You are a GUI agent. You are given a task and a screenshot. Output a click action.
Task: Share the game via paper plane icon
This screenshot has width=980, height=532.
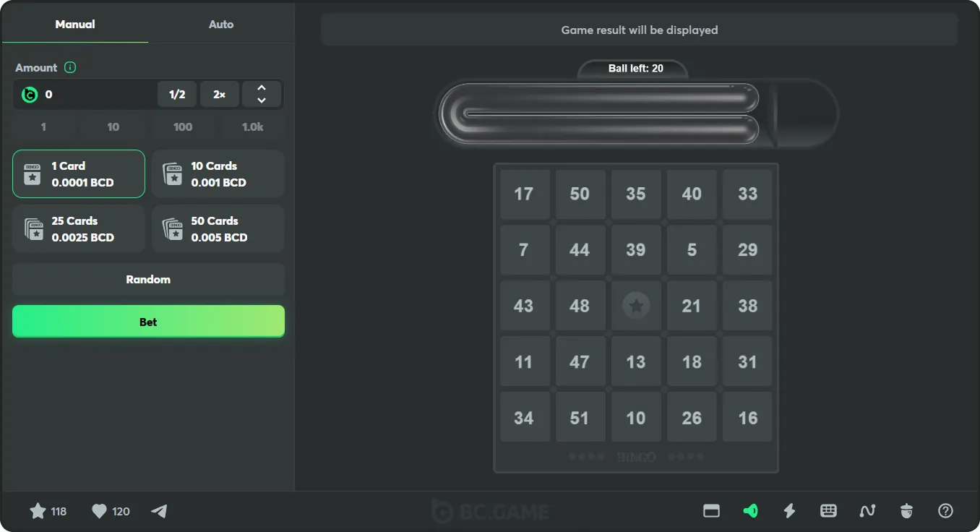(x=159, y=511)
